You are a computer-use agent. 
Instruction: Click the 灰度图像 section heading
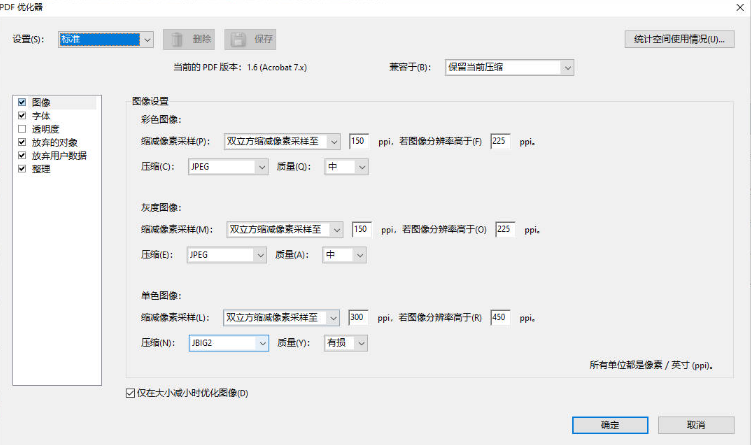click(x=161, y=208)
